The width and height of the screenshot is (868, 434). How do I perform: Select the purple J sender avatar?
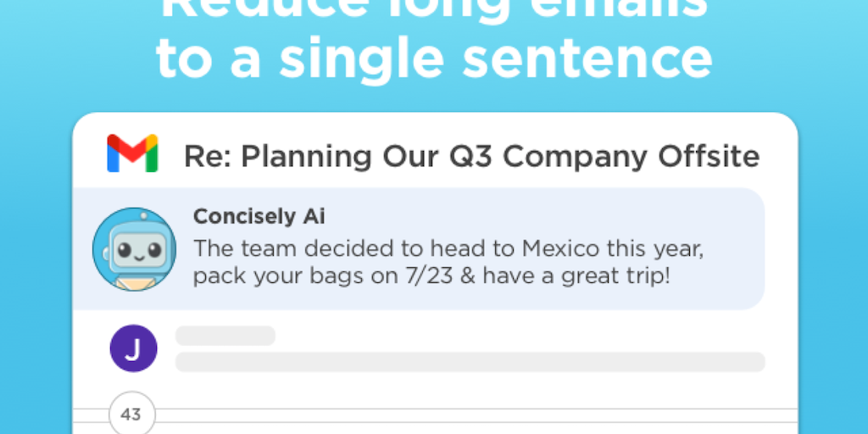[133, 348]
